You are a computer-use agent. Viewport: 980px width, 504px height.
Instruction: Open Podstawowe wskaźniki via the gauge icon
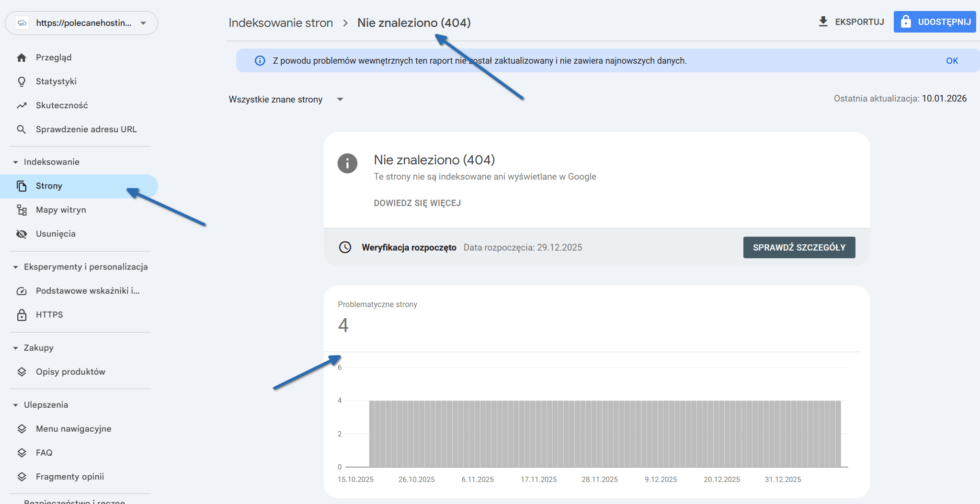click(22, 291)
